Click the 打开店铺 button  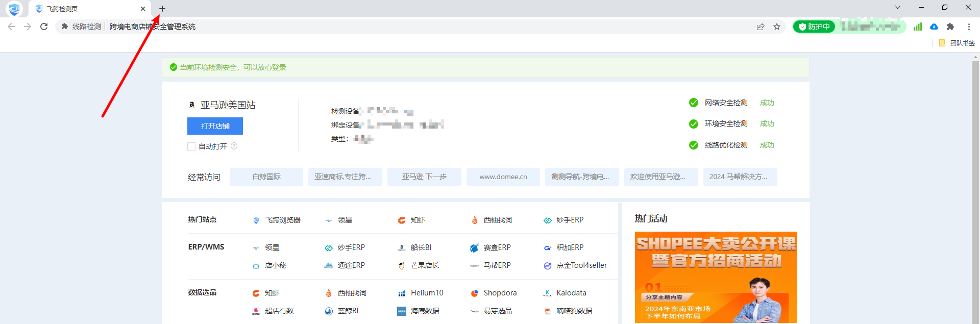pyautogui.click(x=215, y=126)
